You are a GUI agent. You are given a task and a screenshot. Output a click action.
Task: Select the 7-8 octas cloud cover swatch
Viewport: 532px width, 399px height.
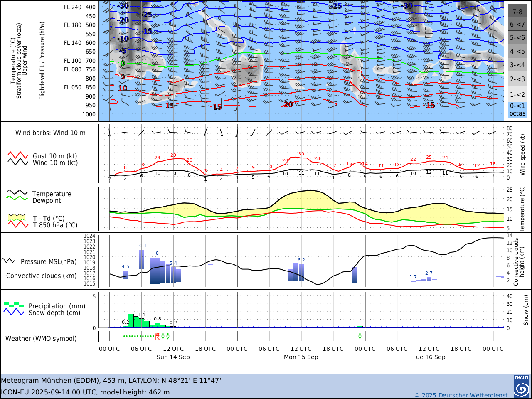click(517, 11)
